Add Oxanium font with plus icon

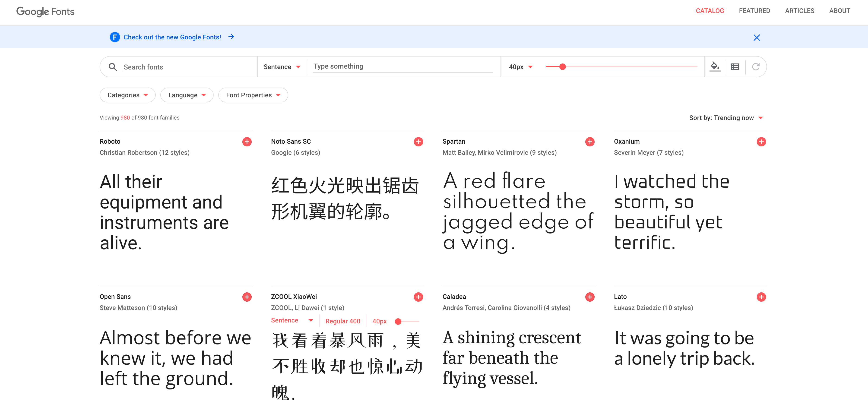coord(761,142)
